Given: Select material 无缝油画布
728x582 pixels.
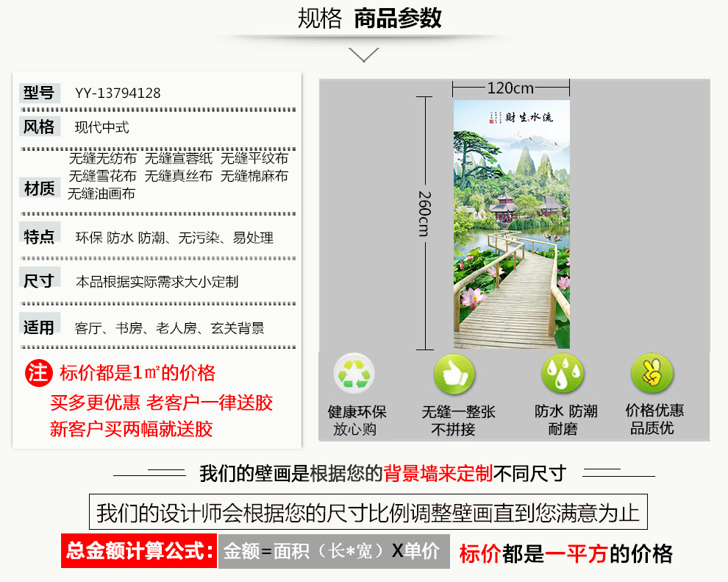Looking at the screenshot, I should click(x=101, y=194).
